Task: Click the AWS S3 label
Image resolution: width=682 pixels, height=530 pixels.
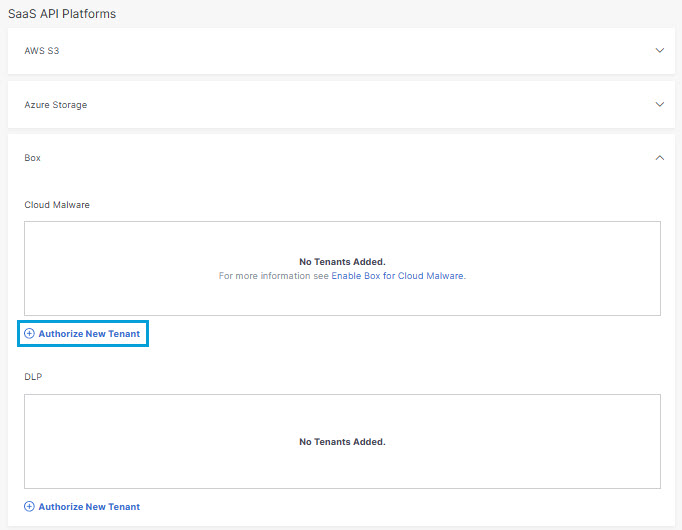Action: point(42,51)
